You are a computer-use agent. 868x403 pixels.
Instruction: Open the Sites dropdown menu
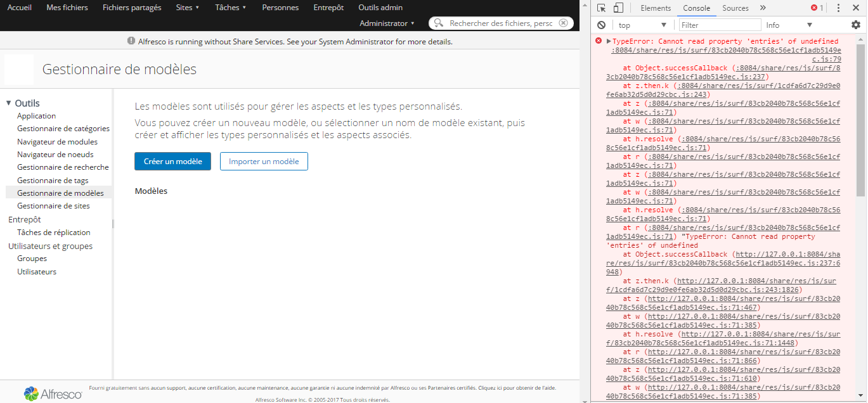click(188, 8)
